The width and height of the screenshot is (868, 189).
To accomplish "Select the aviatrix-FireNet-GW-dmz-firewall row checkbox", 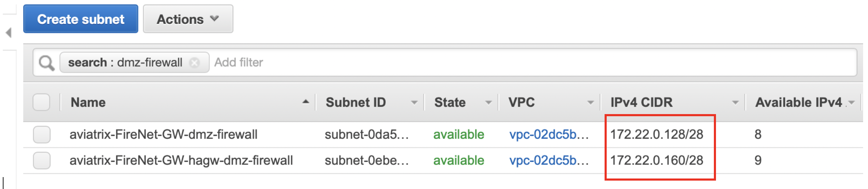I will (x=42, y=134).
